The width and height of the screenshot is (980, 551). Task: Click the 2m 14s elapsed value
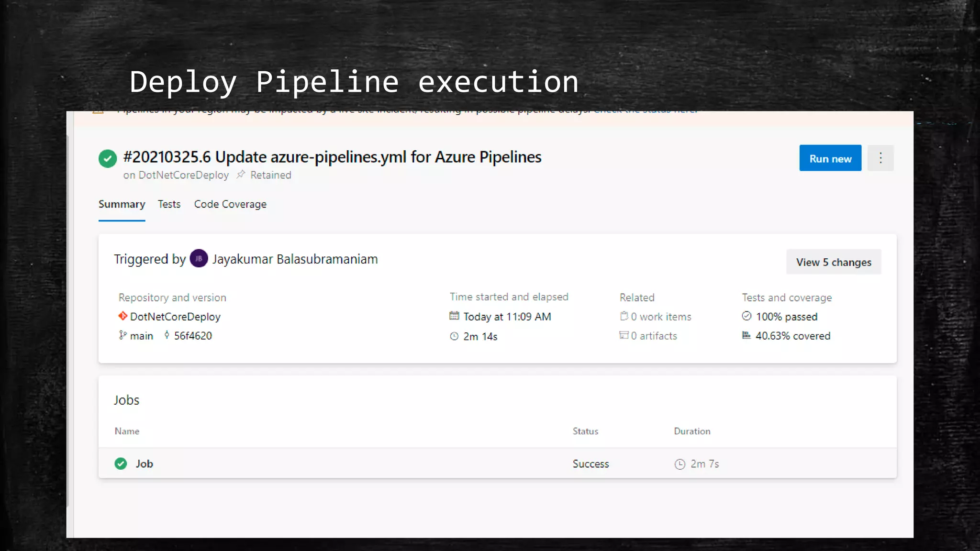(480, 337)
